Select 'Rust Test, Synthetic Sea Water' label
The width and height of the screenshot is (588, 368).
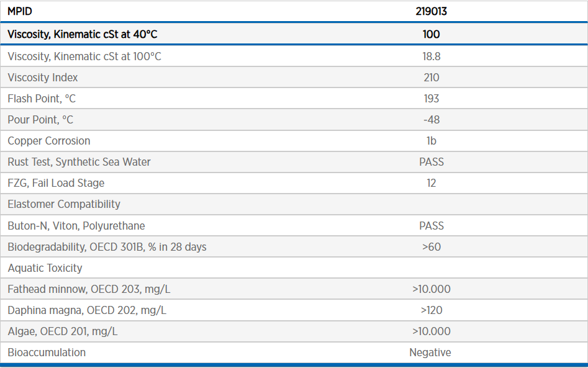(79, 162)
